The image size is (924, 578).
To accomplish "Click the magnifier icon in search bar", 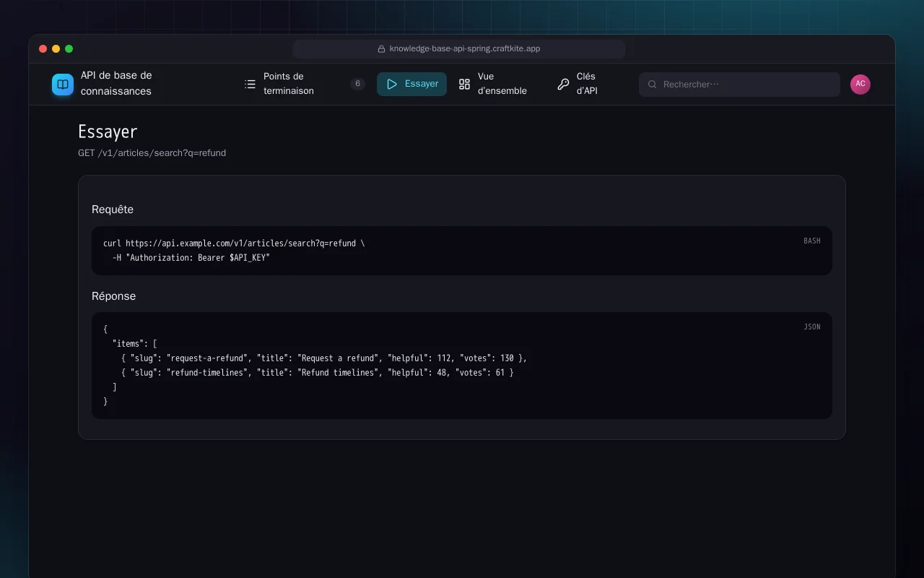I will (x=652, y=85).
